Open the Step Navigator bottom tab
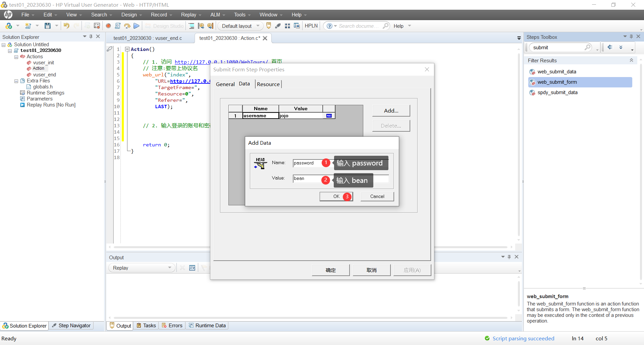 [x=71, y=326]
